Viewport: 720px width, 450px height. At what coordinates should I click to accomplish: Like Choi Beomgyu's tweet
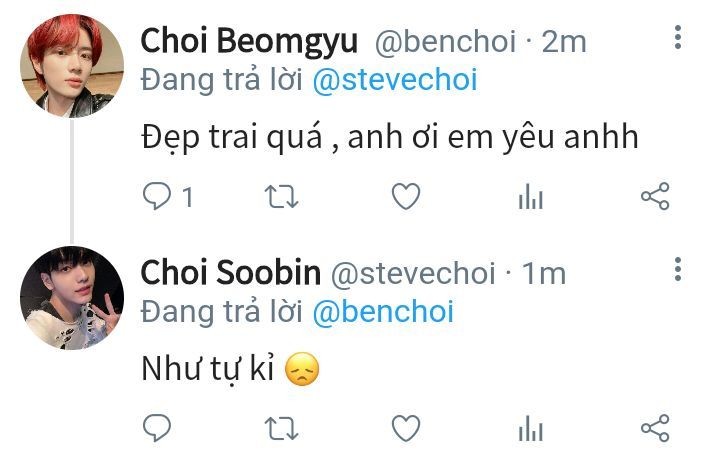click(x=405, y=197)
